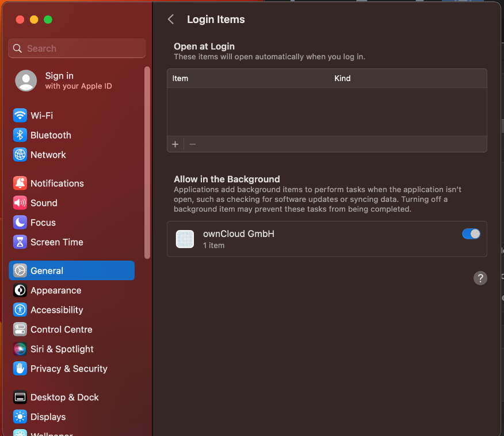Click the minus button to remove a login item
The height and width of the screenshot is (436, 504).
[x=192, y=144]
